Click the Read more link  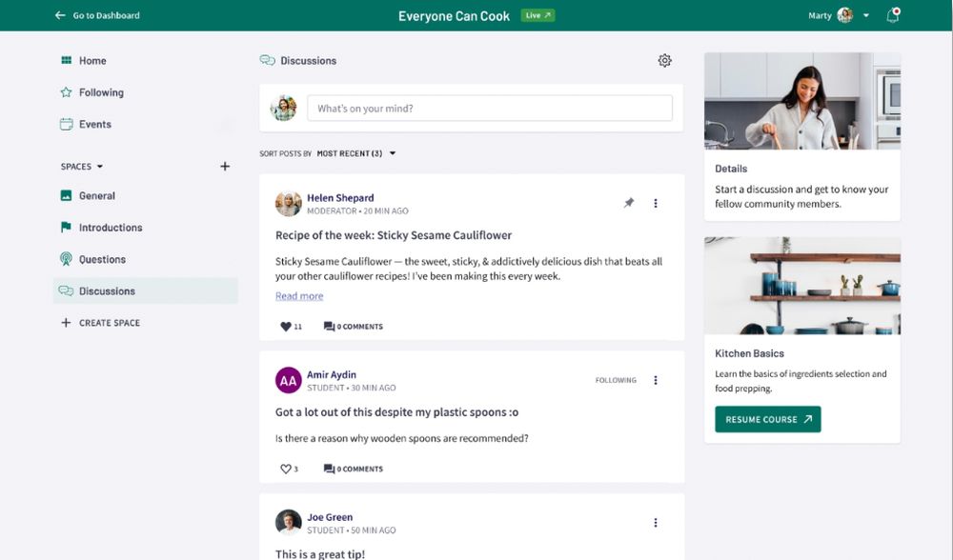click(x=299, y=296)
